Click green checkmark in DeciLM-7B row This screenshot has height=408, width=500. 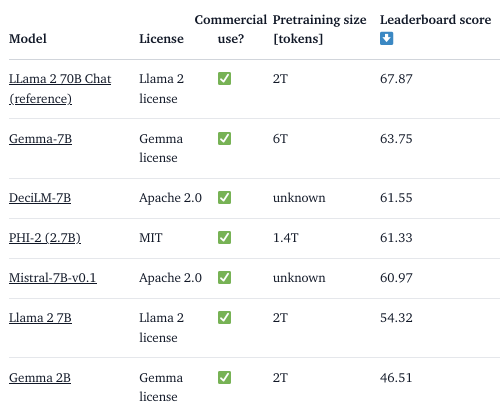click(224, 197)
